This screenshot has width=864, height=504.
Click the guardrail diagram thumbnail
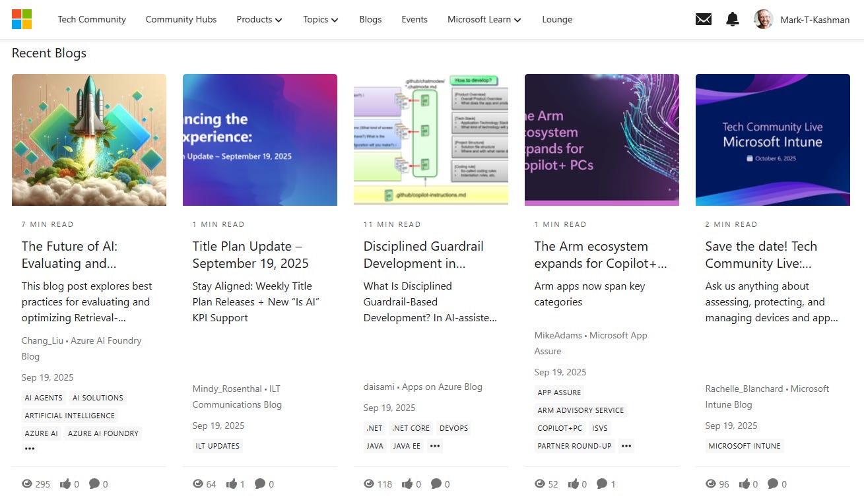(x=431, y=140)
